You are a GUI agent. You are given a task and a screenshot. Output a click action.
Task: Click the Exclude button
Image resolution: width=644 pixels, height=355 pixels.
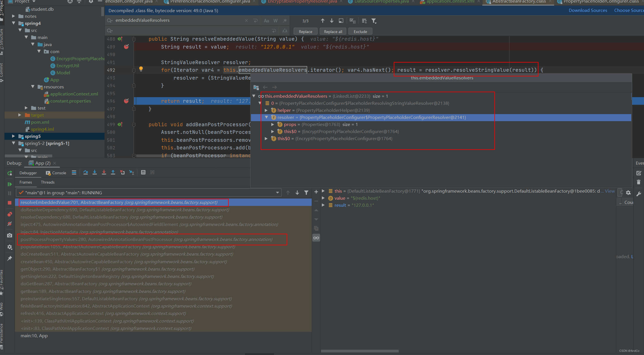coord(360,32)
